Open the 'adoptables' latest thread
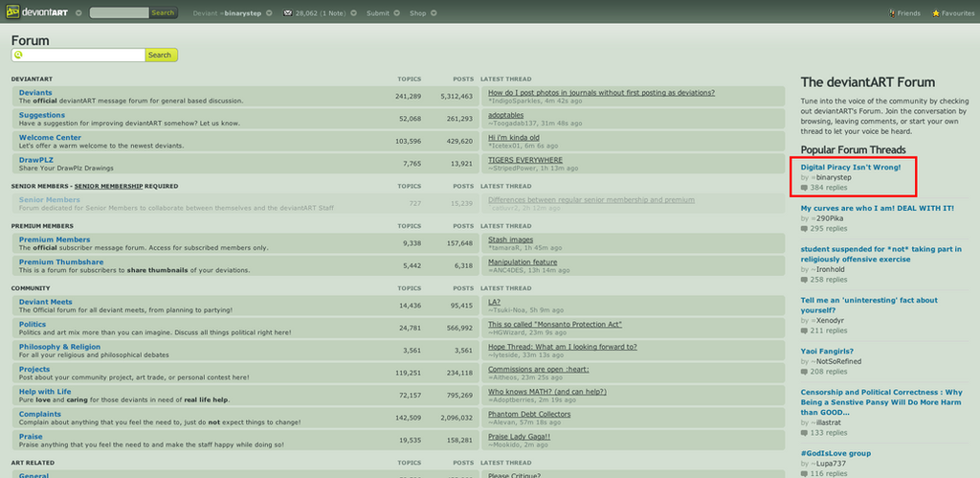The width and height of the screenshot is (980, 478). tap(507, 115)
